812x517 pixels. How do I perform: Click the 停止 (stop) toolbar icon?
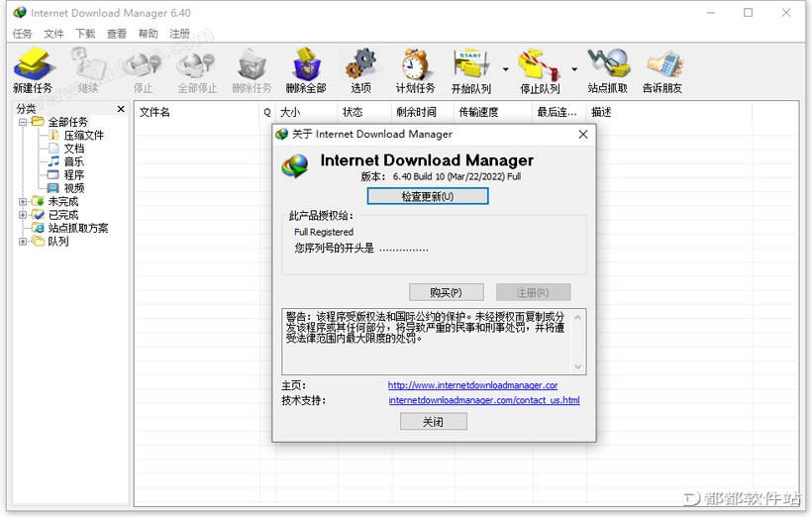point(144,70)
